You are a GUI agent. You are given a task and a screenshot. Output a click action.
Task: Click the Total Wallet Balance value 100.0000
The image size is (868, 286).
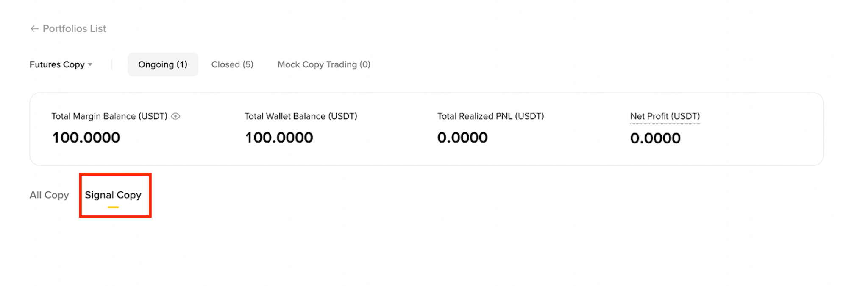click(x=279, y=137)
